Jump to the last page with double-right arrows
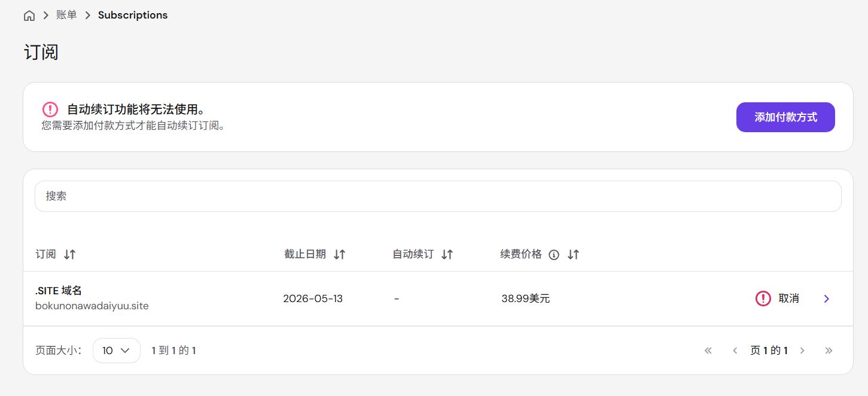Image resolution: width=868 pixels, height=396 pixels. tap(829, 351)
